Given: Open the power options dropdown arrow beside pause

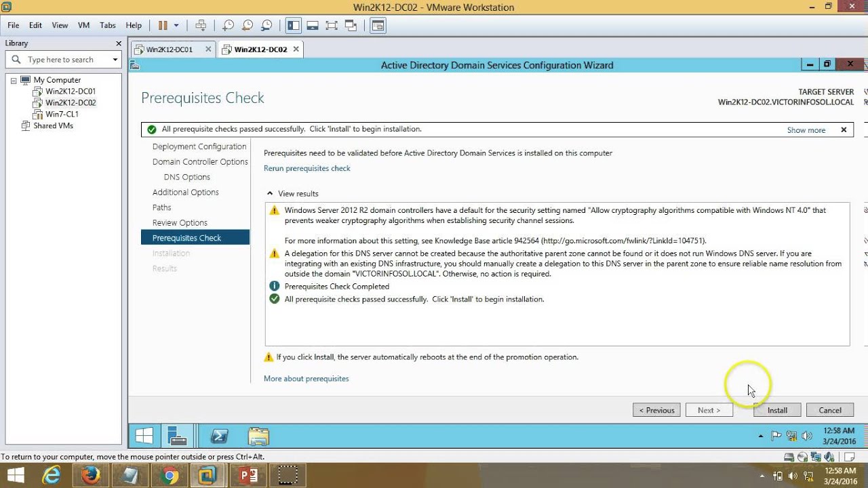Looking at the screenshot, I should click(176, 25).
